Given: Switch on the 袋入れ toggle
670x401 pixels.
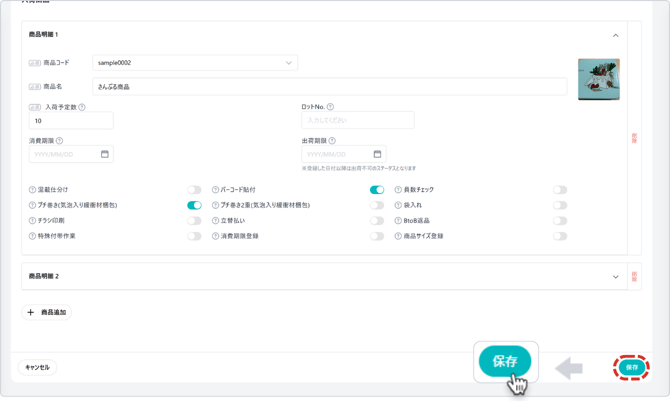Looking at the screenshot, I should pyautogui.click(x=560, y=205).
